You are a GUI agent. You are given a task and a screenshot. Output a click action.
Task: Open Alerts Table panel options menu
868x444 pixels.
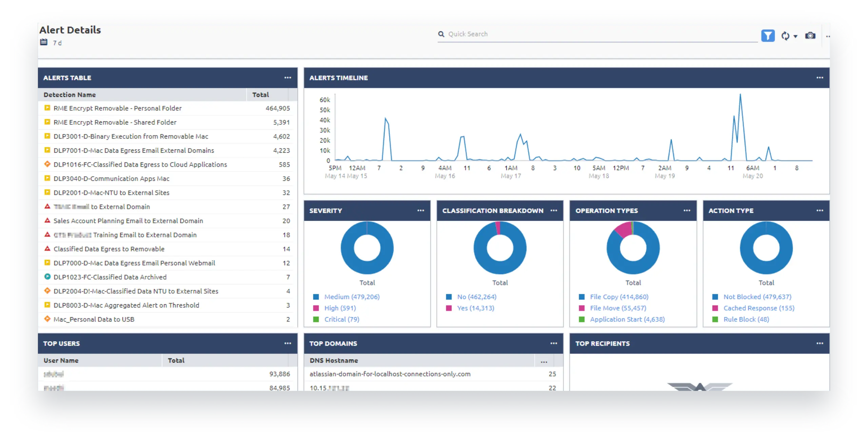tap(288, 78)
